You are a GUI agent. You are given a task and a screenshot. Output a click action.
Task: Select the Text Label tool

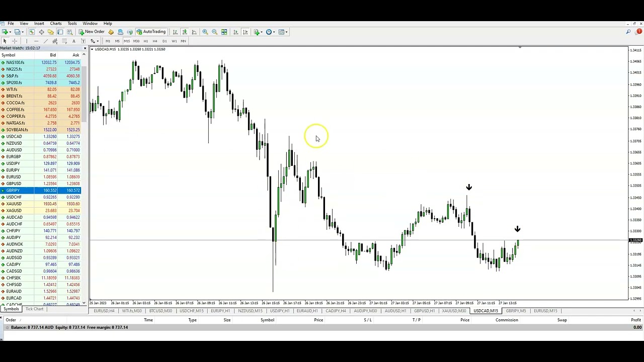(83, 41)
